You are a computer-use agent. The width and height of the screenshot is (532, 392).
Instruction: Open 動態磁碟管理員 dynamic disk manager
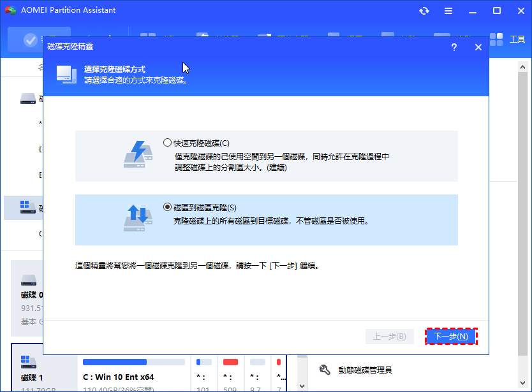pyautogui.click(x=365, y=370)
